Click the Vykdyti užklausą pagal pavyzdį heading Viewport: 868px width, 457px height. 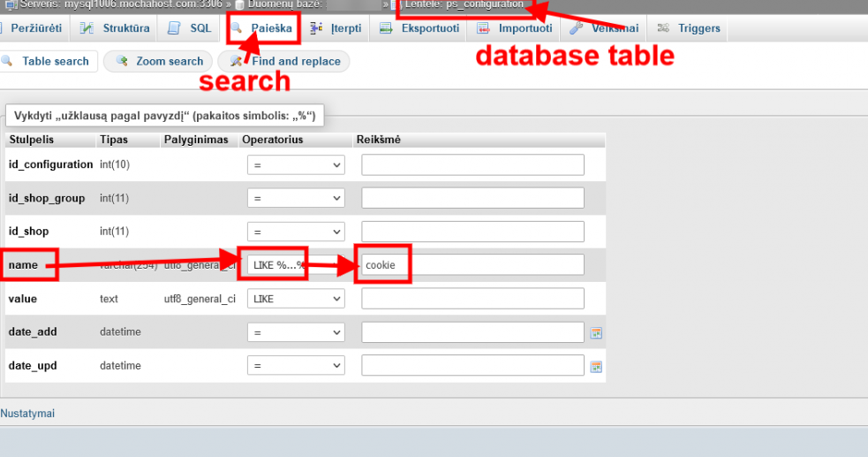click(164, 116)
